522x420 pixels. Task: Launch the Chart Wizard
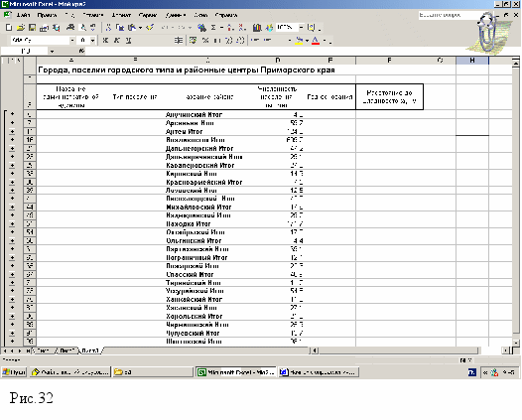coord(257,28)
